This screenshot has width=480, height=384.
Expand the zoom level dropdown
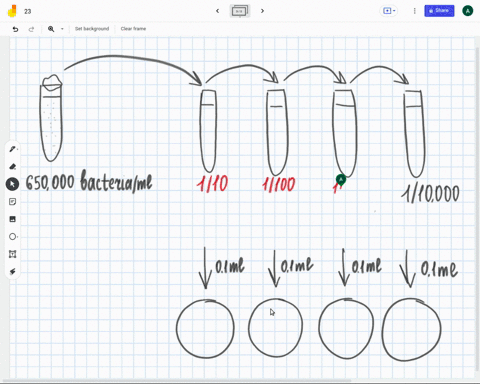tap(62, 29)
